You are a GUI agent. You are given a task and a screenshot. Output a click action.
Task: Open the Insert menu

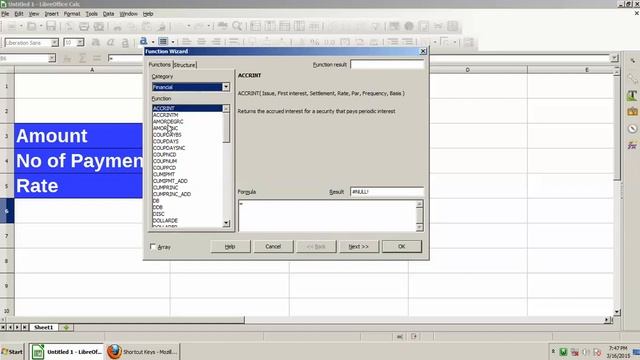point(51,14)
